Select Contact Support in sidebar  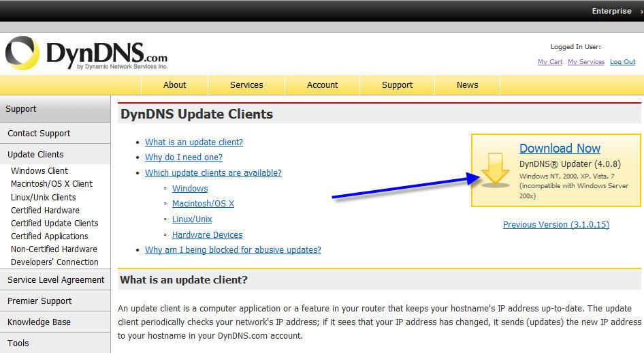tap(55, 133)
